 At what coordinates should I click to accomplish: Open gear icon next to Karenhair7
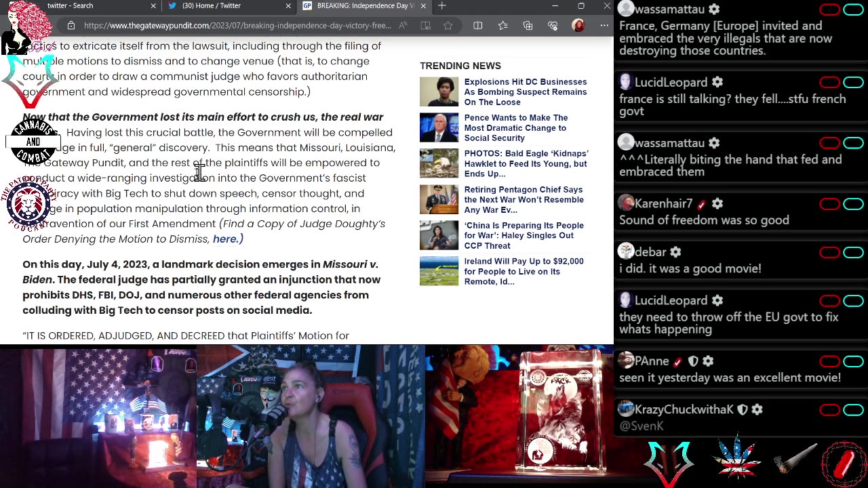coord(717,203)
